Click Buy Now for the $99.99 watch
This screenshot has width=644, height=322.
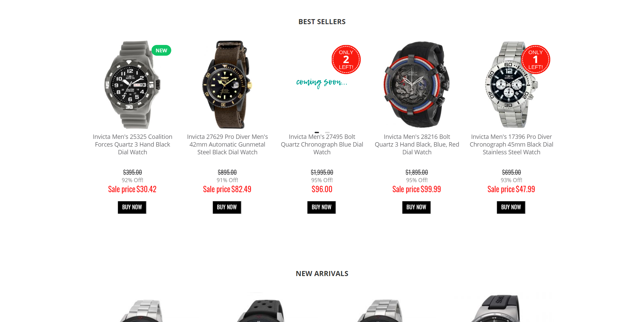[416, 207]
